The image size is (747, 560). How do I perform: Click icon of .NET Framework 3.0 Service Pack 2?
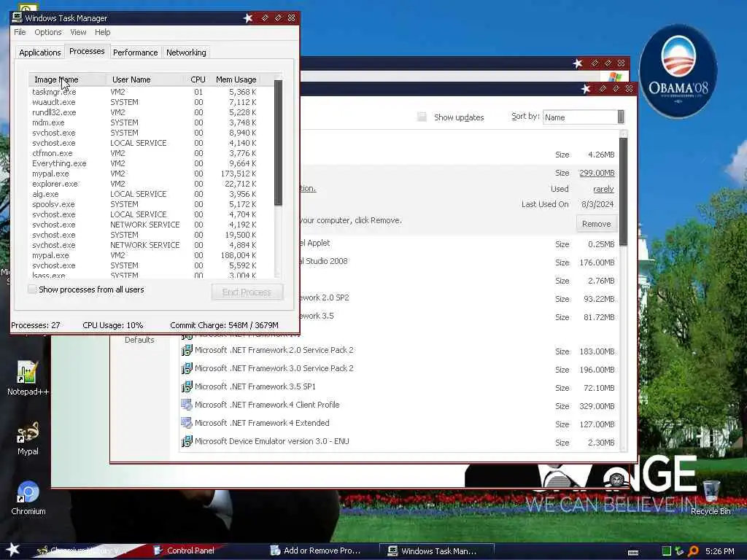pos(187,368)
